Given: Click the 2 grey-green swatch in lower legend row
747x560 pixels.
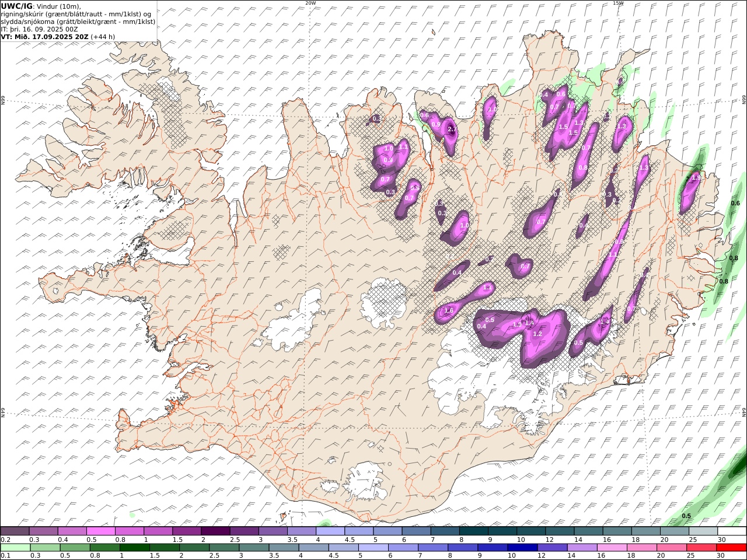Looking at the screenshot, I should click(194, 547).
